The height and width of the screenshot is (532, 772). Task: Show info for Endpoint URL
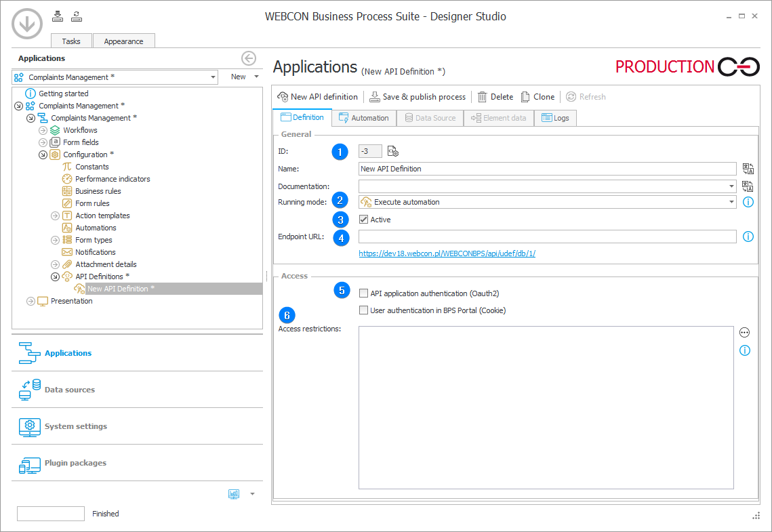click(748, 237)
